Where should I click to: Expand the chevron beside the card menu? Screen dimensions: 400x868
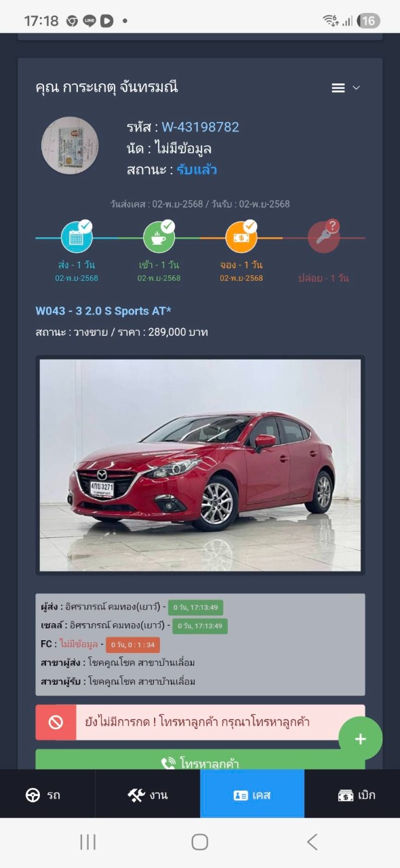[x=357, y=88]
